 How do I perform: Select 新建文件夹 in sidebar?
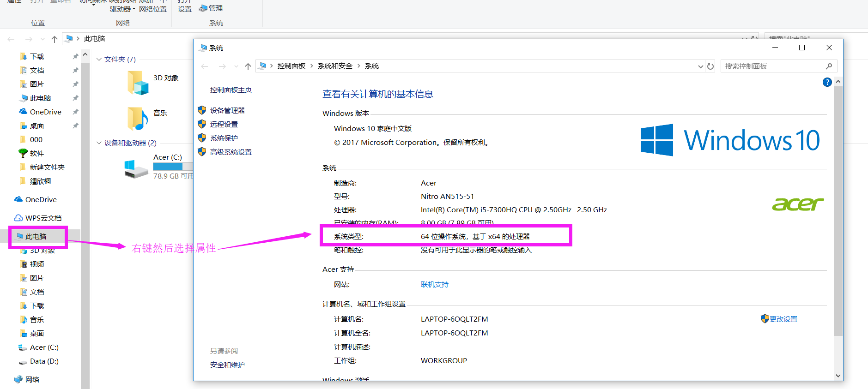[47, 167]
